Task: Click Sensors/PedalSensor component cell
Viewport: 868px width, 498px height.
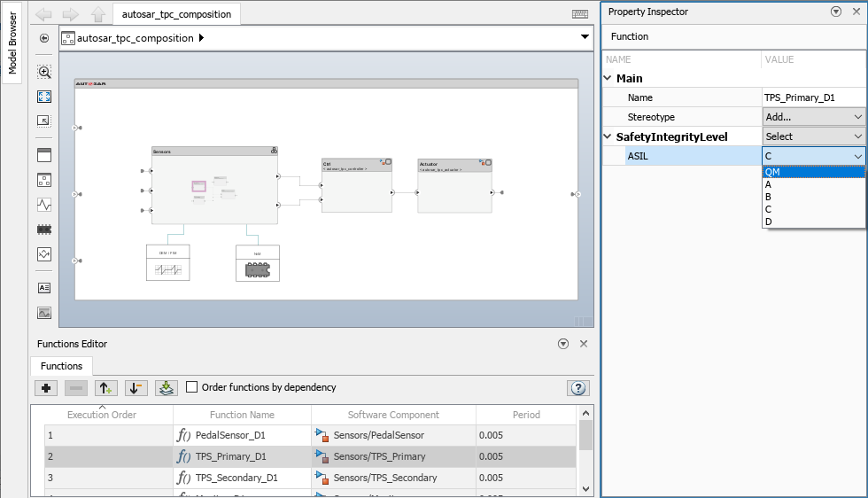Action: [x=393, y=435]
